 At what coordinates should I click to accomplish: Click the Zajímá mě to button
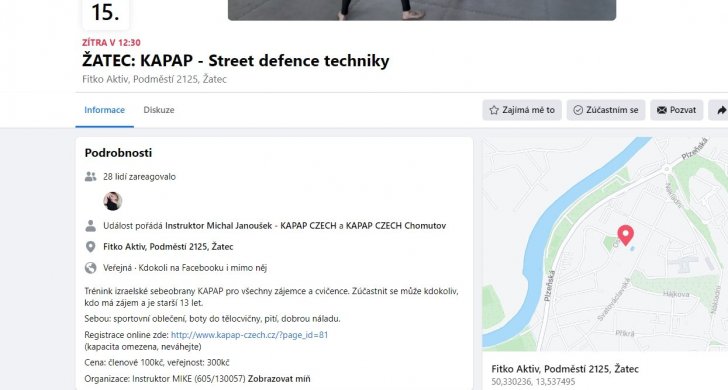[522, 110]
